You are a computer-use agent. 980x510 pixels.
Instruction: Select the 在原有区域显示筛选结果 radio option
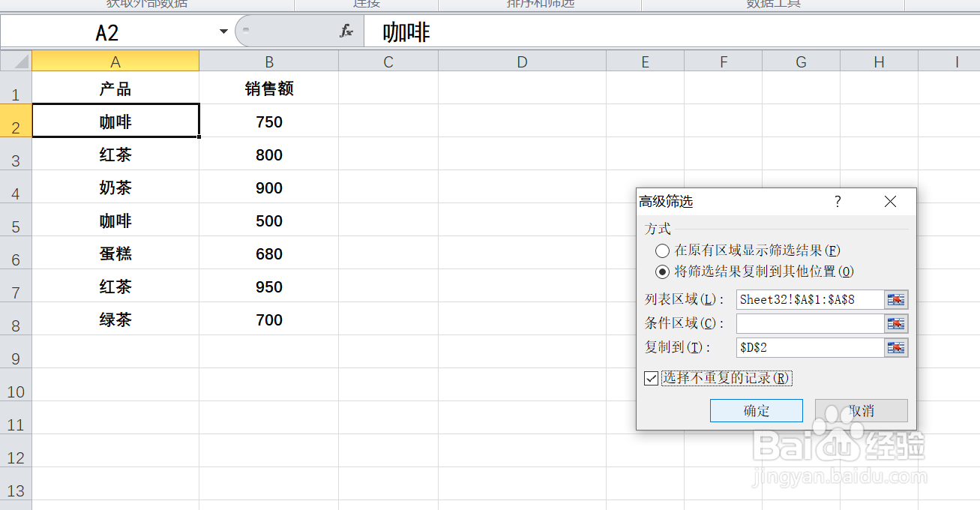click(662, 250)
